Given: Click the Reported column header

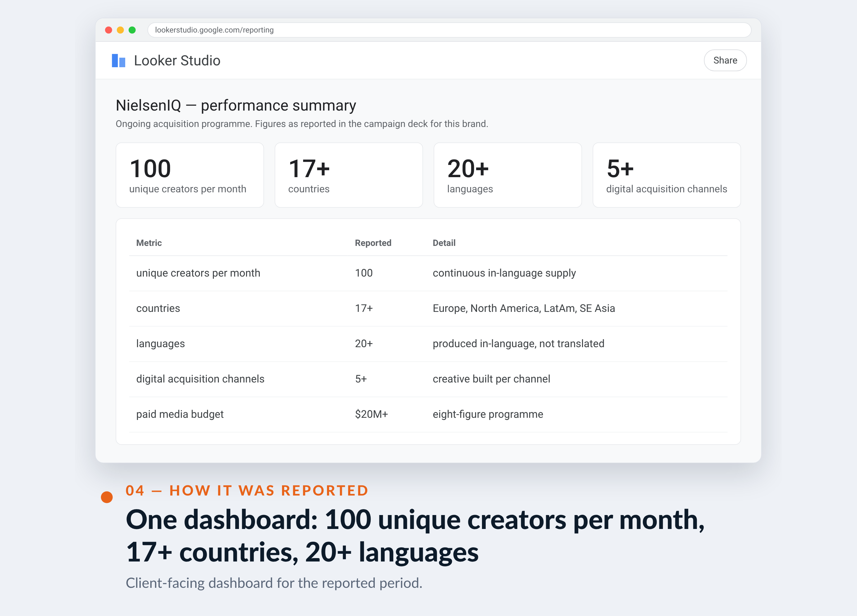Looking at the screenshot, I should pos(373,243).
